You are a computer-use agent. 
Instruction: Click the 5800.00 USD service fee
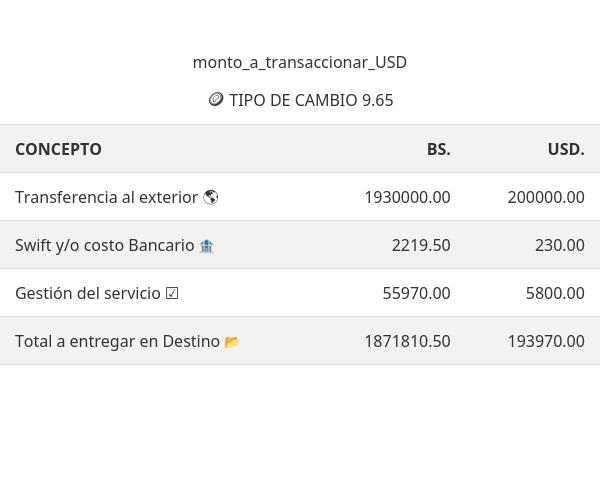[x=555, y=293]
